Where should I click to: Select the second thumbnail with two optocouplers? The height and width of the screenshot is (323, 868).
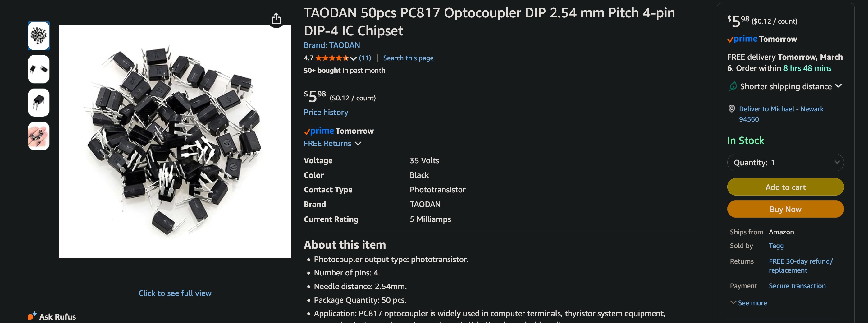point(39,69)
